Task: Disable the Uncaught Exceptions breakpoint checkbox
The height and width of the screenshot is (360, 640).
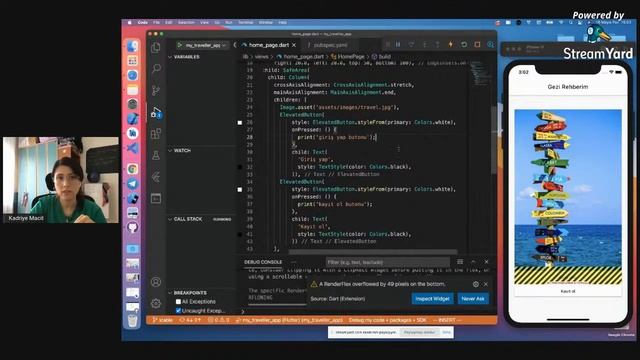Action: pos(178,311)
